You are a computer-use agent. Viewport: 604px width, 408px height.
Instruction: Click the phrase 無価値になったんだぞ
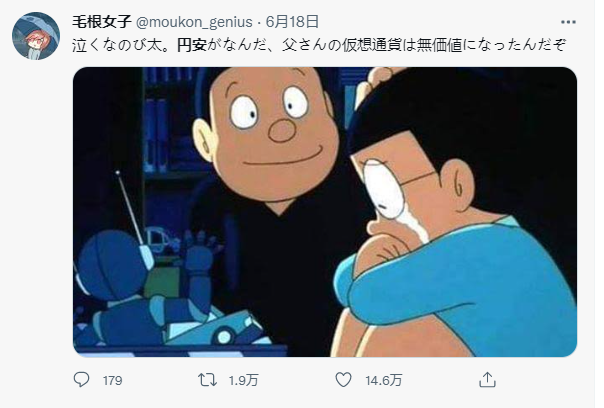[x=491, y=45]
